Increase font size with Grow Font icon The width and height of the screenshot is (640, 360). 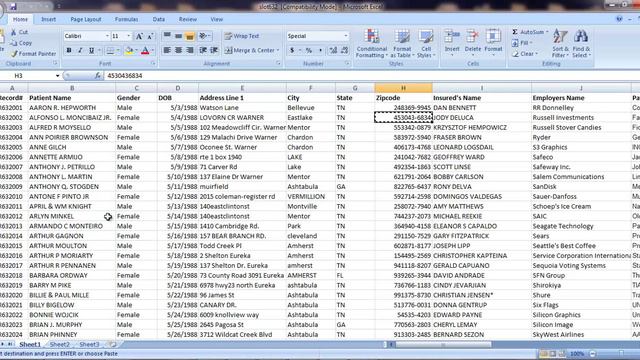click(x=139, y=36)
